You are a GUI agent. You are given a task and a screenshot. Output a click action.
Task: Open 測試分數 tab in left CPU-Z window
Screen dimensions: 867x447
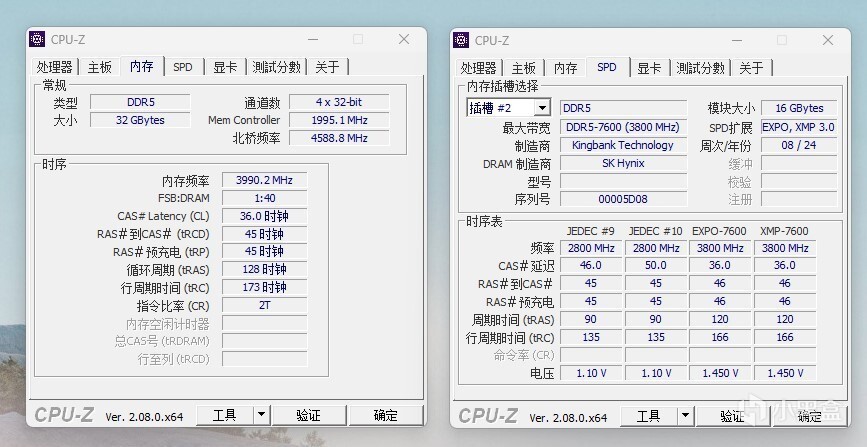tap(276, 67)
